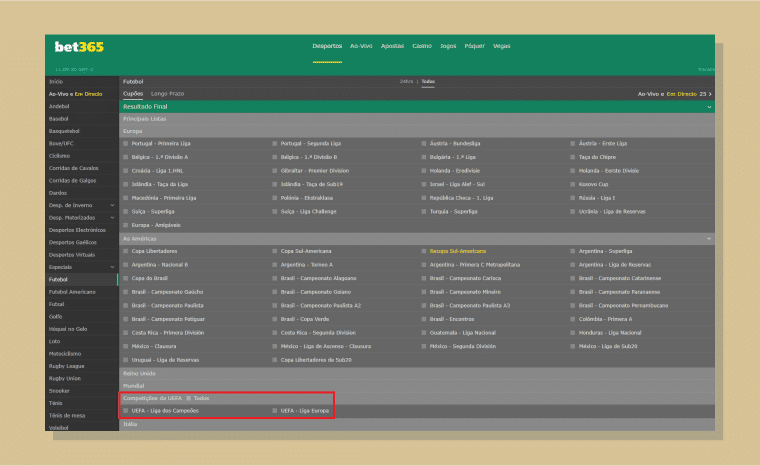
Task: Click Gibraltar - Premier Division text
Action: (x=315, y=171)
